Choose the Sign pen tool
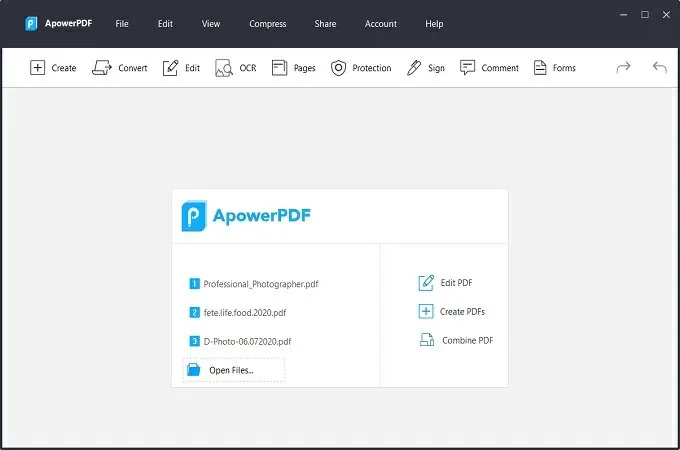Screen dimensions: 680x450 pos(414,68)
